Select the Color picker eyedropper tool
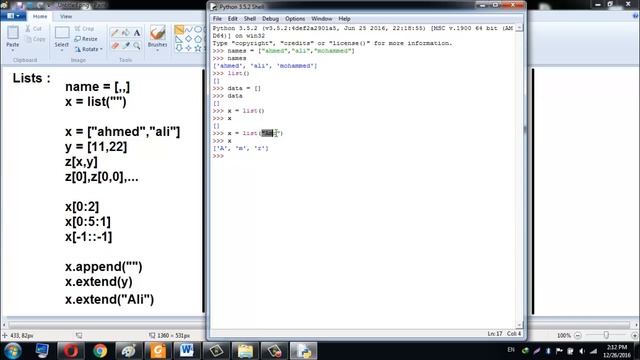 (x=126, y=45)
